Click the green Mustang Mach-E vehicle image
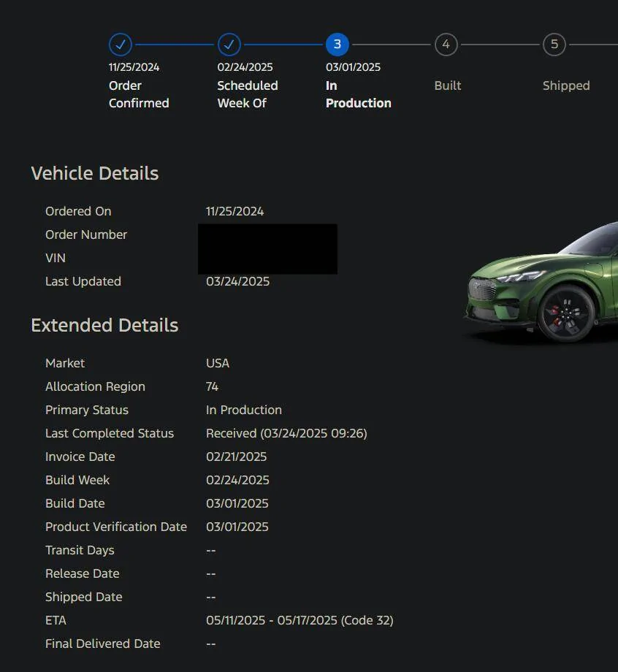The height and width of the screenshot is (672, 618). click(541, 283)
